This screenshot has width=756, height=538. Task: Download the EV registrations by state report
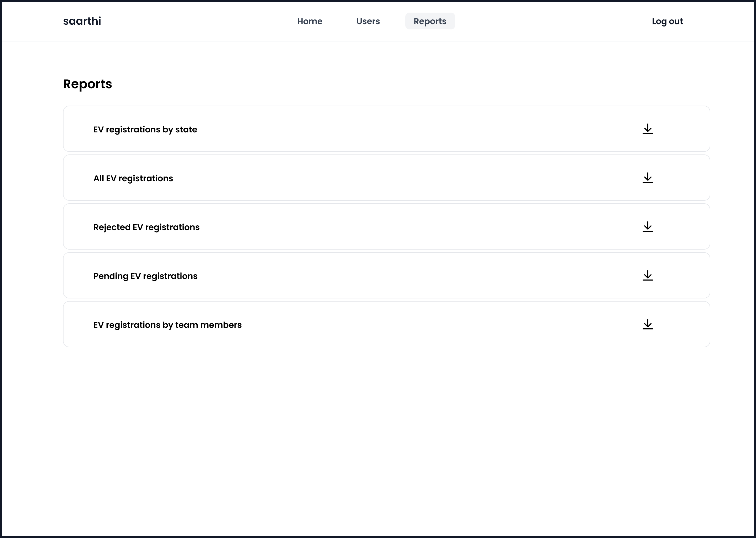click(647, 129)
